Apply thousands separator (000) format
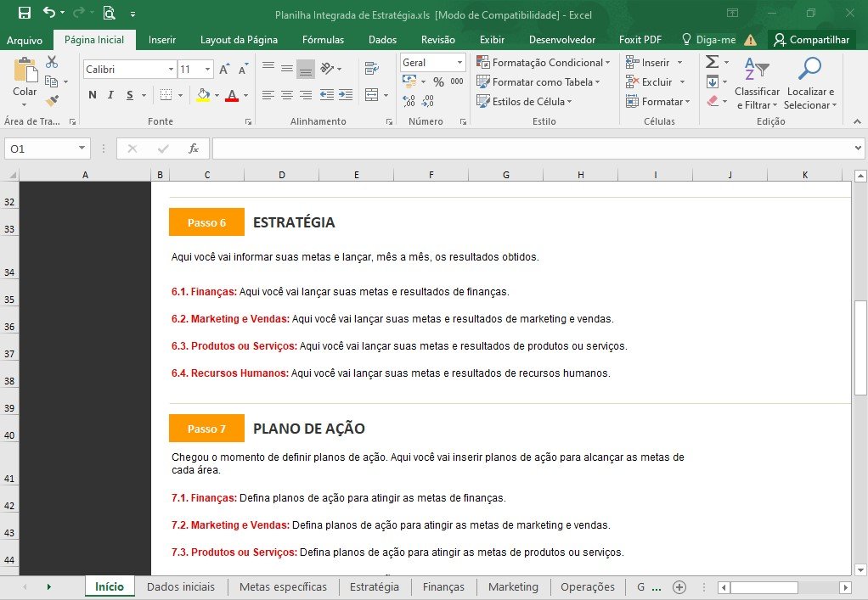 457,81
